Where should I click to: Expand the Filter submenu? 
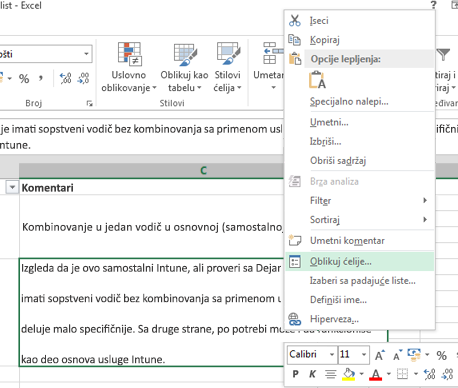click(x=425, y=200)
